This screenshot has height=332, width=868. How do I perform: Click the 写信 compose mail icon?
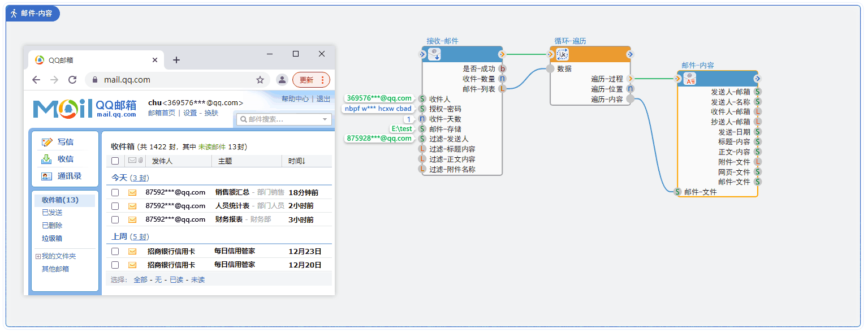click(x=47, y=142)
